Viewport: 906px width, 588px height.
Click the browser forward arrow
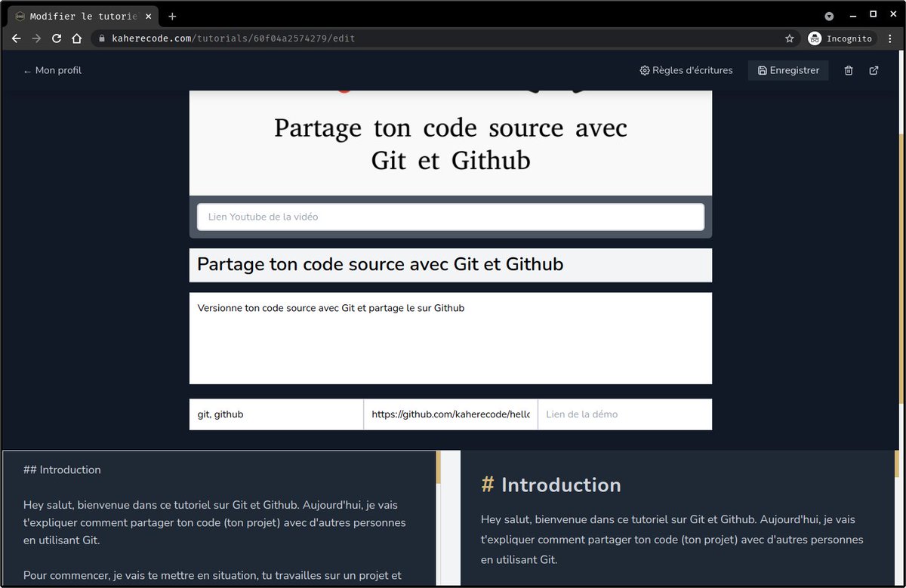coord(36,38)
